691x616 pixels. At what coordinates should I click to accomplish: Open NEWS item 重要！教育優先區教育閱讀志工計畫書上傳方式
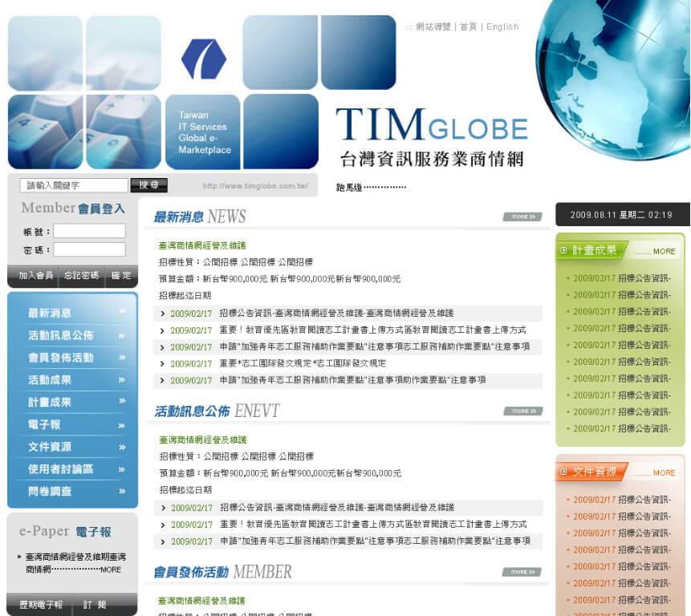point(373,330)
